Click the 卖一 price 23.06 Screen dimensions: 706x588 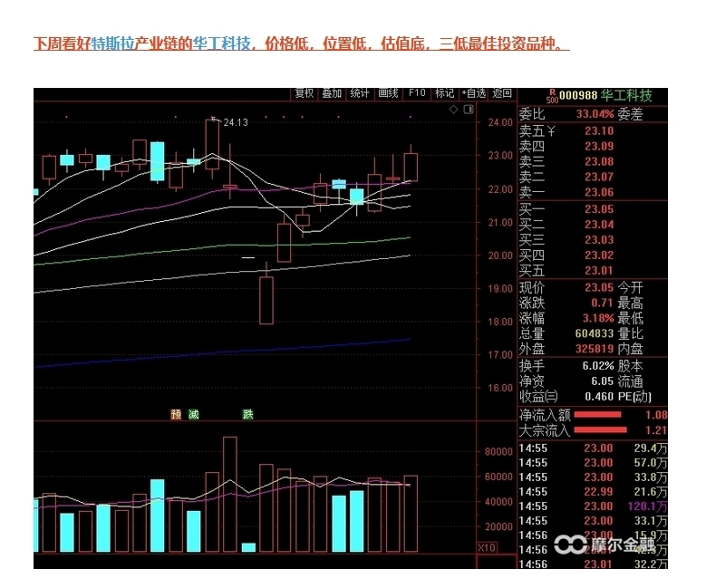(599, 192)
